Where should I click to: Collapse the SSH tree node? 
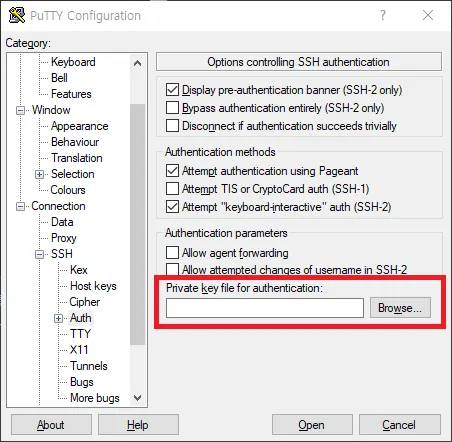pos(39,254)
